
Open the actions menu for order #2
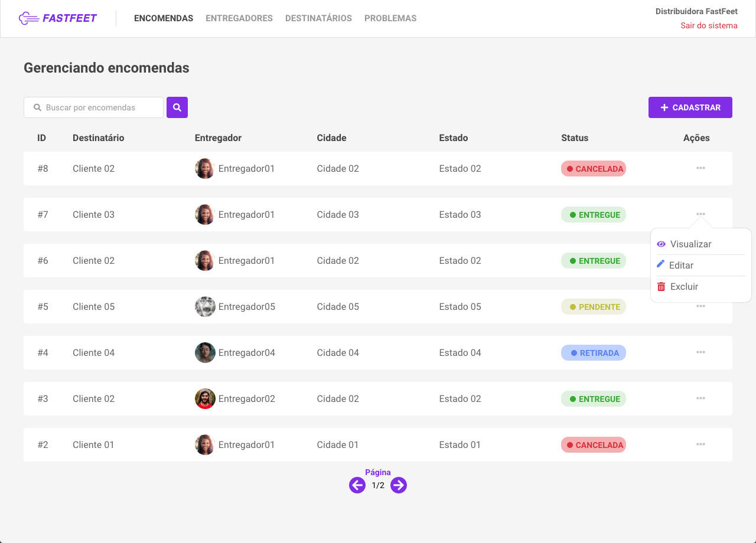pyautogui.click(x=700, y=444)
